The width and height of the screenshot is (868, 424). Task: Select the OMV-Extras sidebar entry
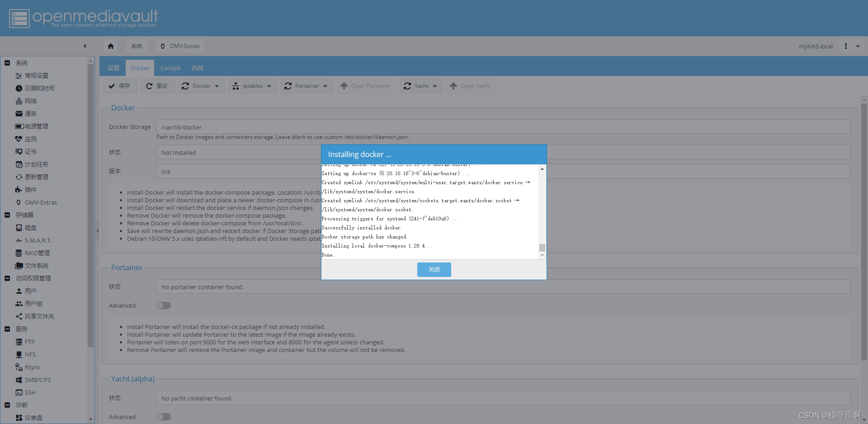[41, 202]
